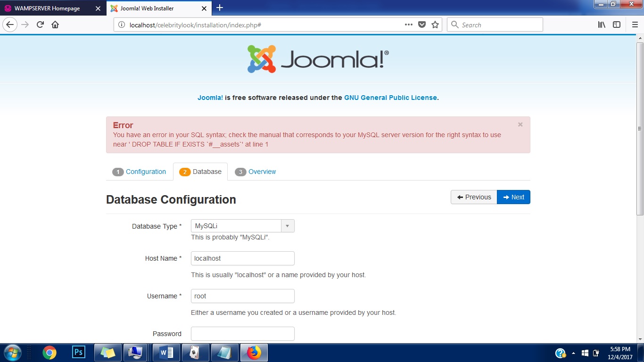Open the Firefox hamburger menu
644x362 pixels.
coord(635,25)
